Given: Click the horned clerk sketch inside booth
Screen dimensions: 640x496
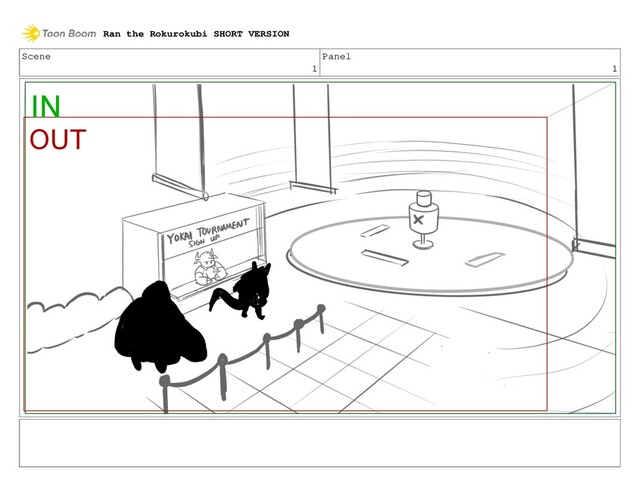Looking at the screenshot, I should (209, 267).
